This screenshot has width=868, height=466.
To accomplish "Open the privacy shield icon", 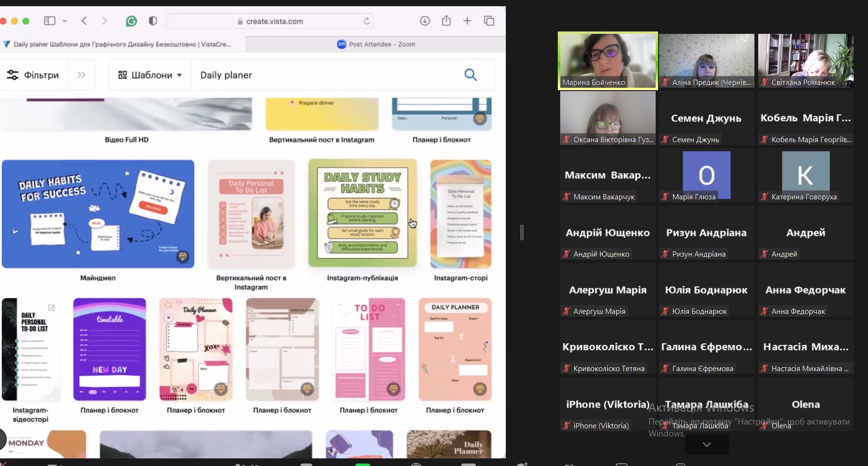I will click(x=153, y=21).
